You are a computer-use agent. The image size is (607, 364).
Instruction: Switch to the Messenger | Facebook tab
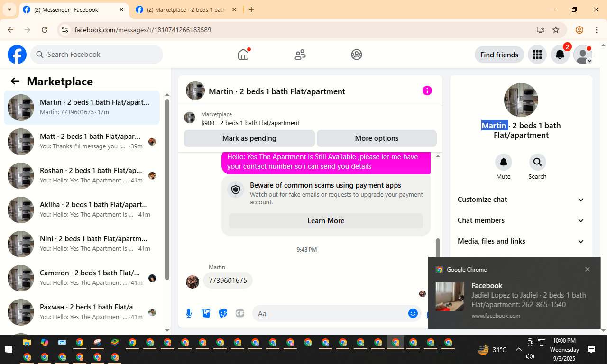pyautogui.click(x=73, y=9)
